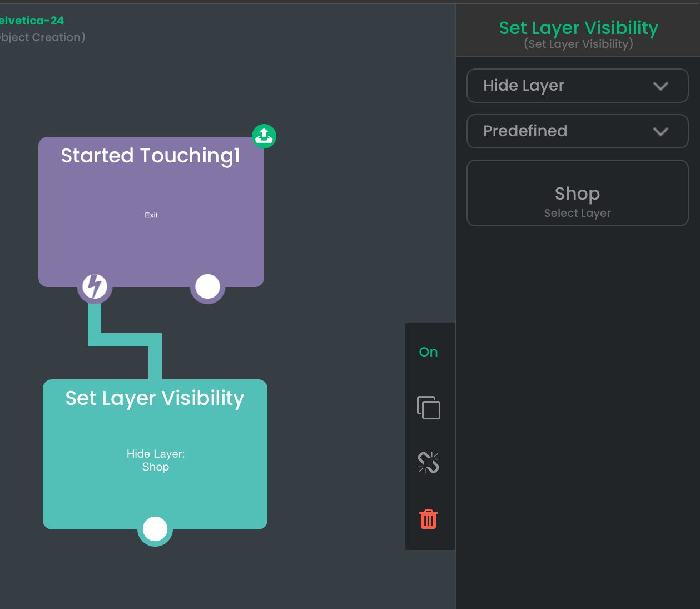Screen dimensions: 700x609
Task: Click the chevron arrow beside Predefined
Action: tap(661, 132)
